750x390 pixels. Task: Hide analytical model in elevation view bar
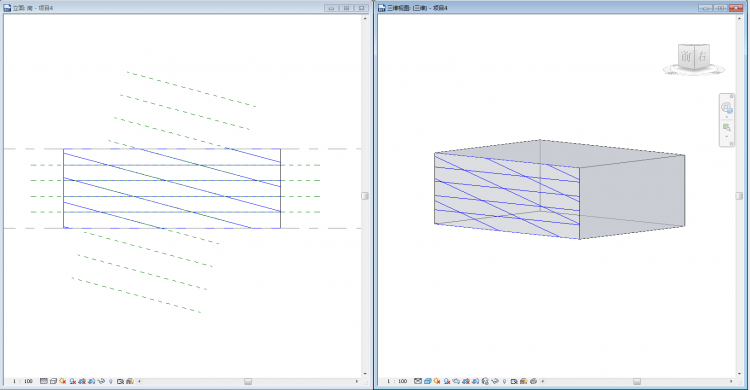point(130,381)
